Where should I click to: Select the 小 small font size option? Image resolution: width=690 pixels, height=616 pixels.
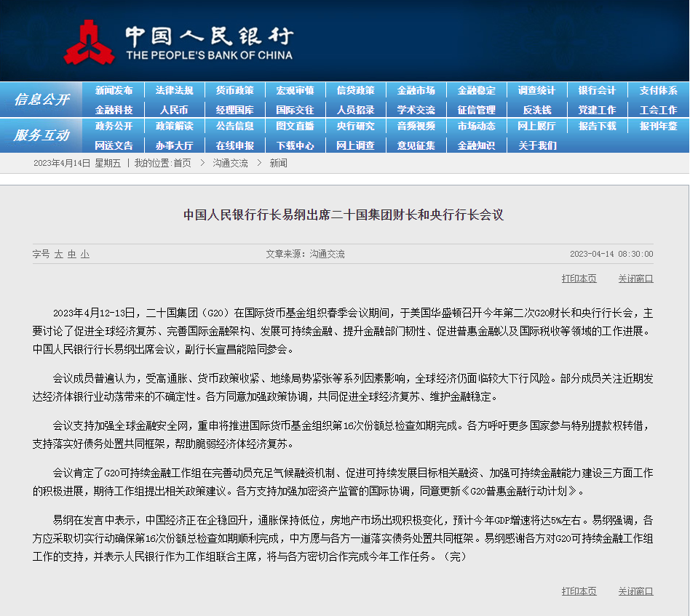coord(84,254)
